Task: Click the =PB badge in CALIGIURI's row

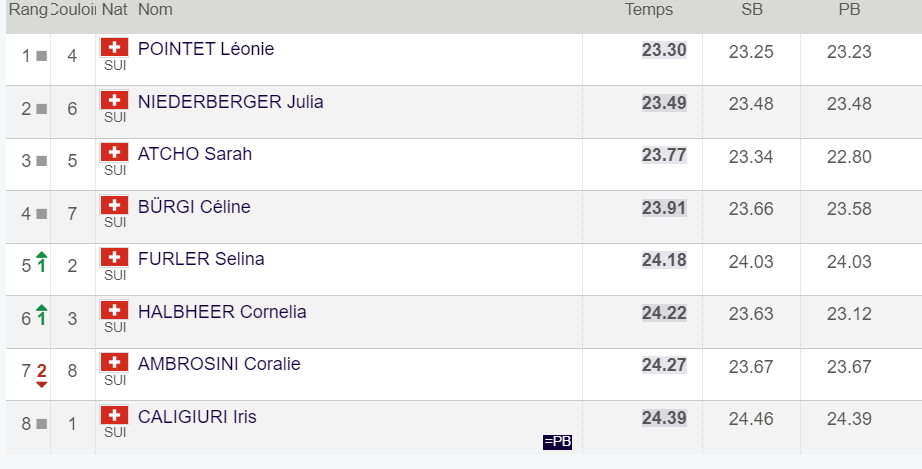Action: pyautogui.click(x=557, y=441)
